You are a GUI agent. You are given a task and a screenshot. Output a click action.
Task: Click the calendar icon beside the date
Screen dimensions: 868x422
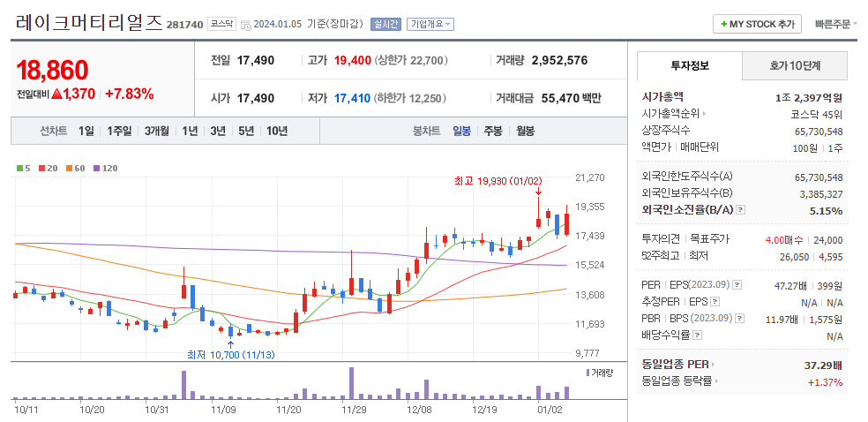[x=245, y=25]
